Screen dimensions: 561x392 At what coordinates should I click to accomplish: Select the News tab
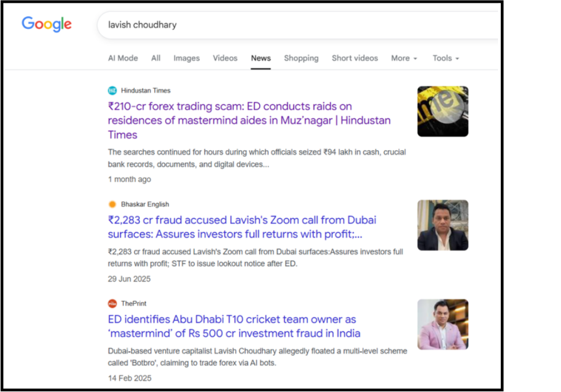point(260,58)
